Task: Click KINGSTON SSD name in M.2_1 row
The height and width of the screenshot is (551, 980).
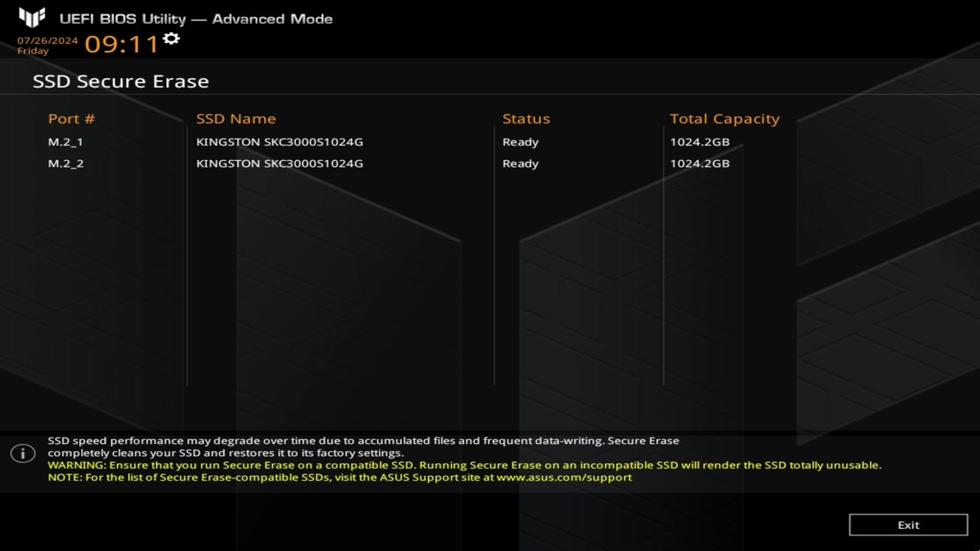Action: coord(279,142)
